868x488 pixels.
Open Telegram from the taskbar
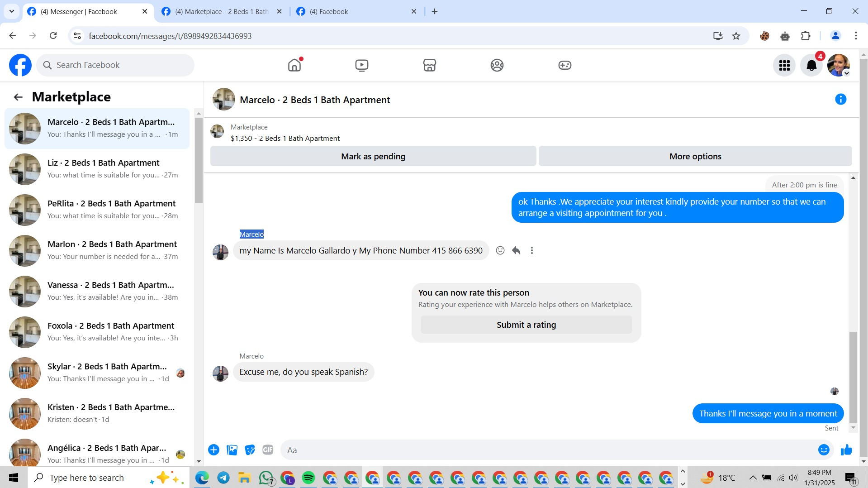click(223, 478)
